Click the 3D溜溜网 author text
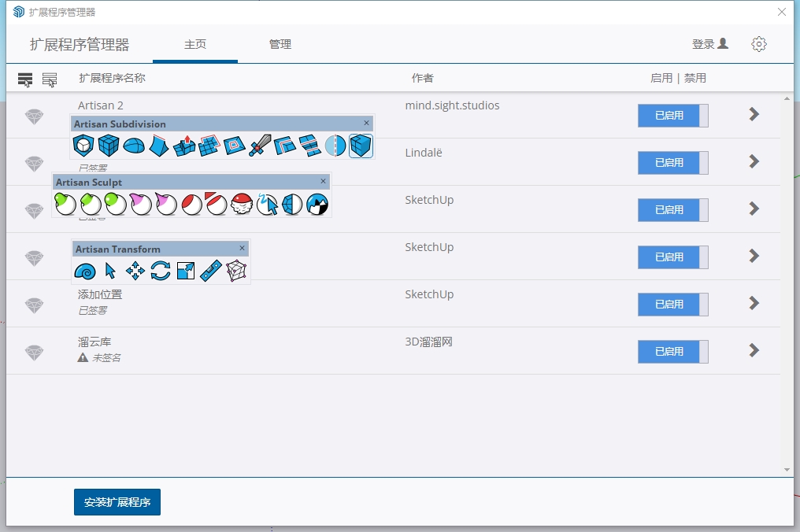Image resolution: width=800 pixels, height=532 pixels. pyautogui.click(x=428, y=342)
